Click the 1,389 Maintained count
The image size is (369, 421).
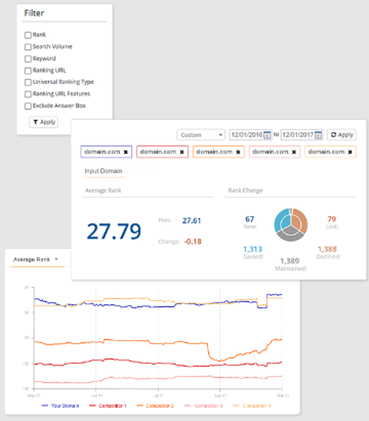[x=290, y=261]
